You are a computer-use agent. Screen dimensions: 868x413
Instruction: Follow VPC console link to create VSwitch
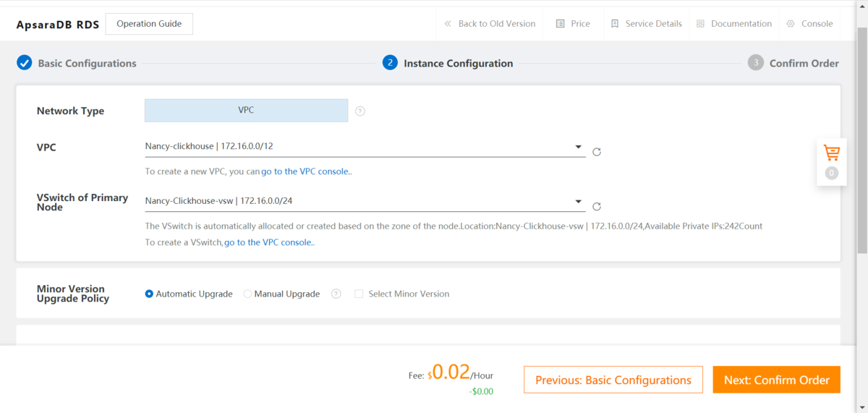coord(269,242)
